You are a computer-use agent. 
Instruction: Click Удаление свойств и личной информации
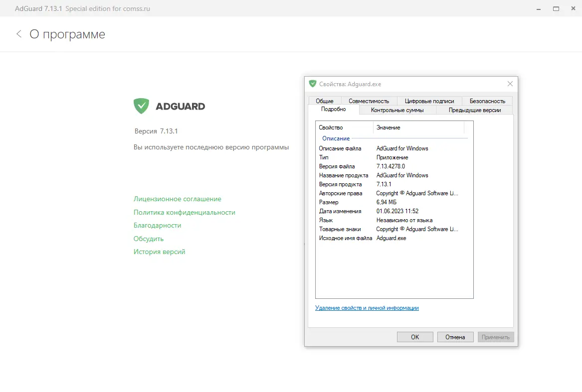tap(367, 308)
